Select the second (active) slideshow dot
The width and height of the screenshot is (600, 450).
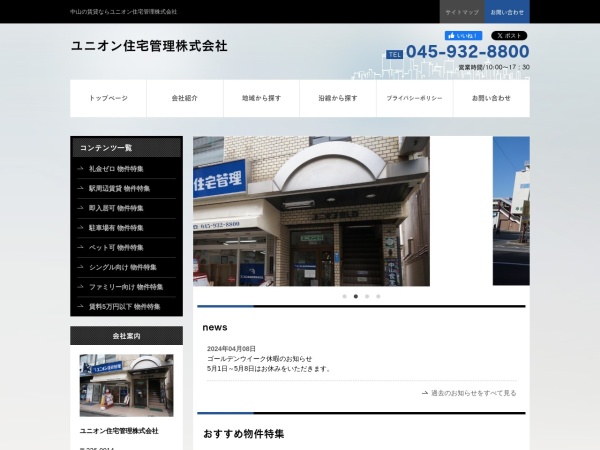[x=356, y=296]
